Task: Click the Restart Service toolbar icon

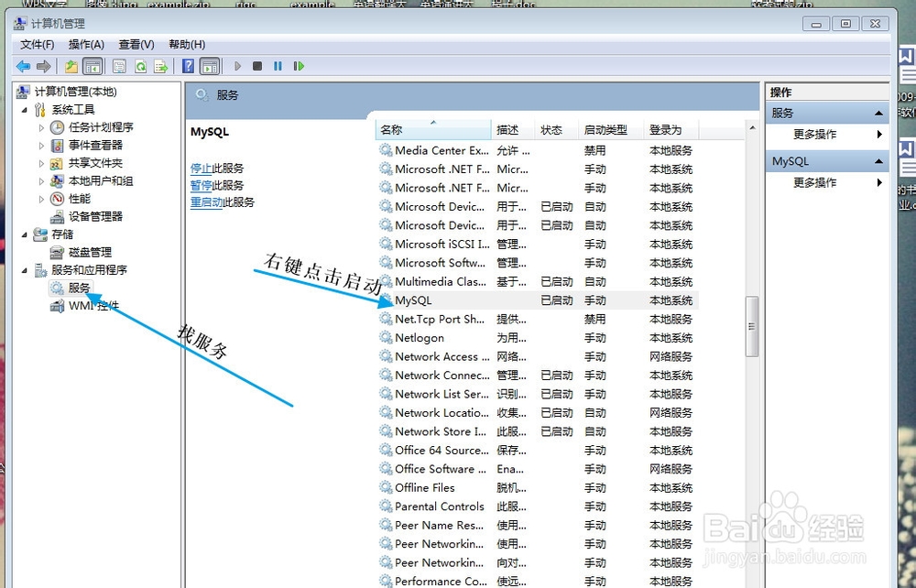Action: [x=299, y=66]
